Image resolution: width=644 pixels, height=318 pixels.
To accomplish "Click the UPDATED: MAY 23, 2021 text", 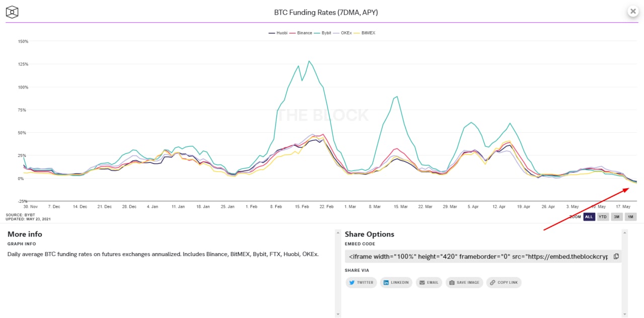I will [28, 219].
